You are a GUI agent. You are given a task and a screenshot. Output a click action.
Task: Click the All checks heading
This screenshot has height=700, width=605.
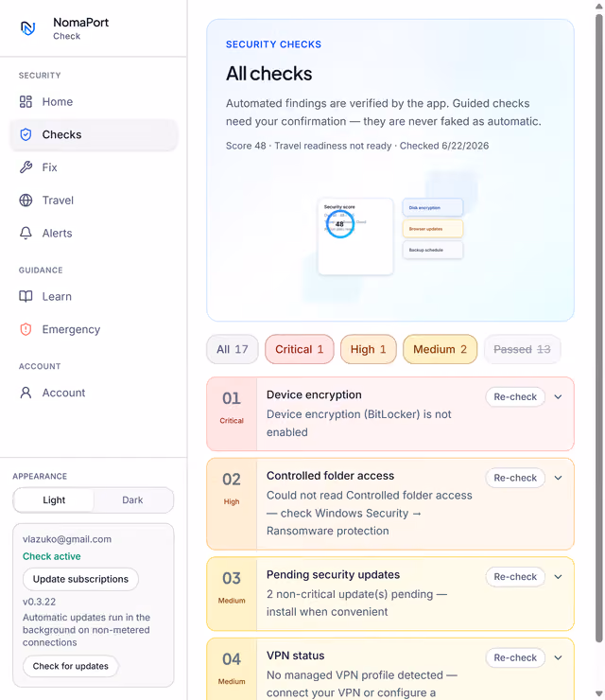tap(268, 74)
